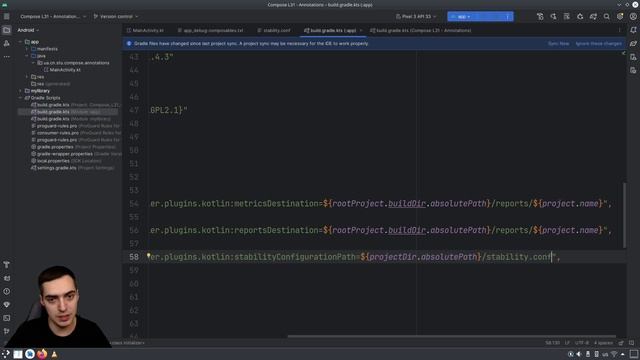
Task: Open the Version Control tool window icon
Action: pyautogui.click(x=7, y=331)
